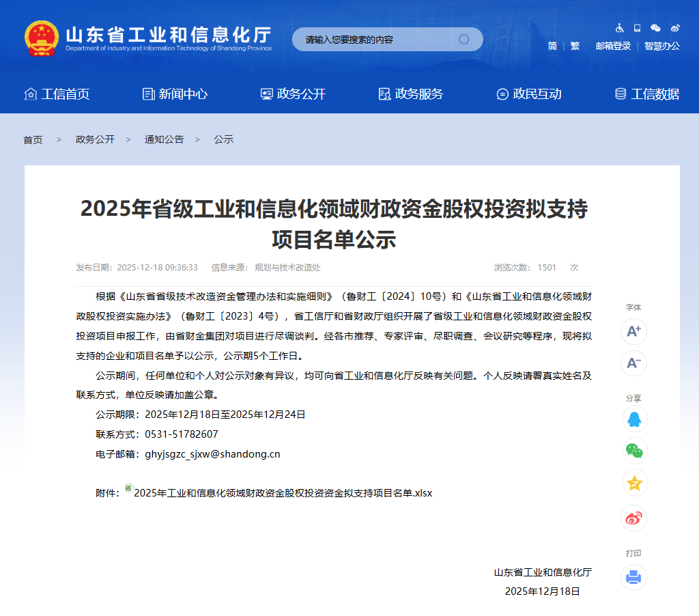
Task: Share to QZone with yellow star icon
Action: pyautogui.click(x=633, y=484)
